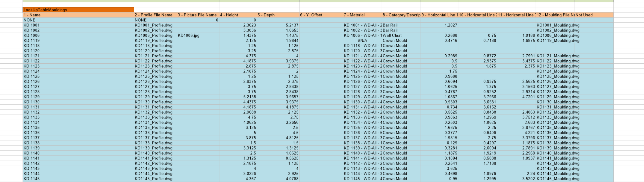Click the depth value 1.9844

coord(278,41)
